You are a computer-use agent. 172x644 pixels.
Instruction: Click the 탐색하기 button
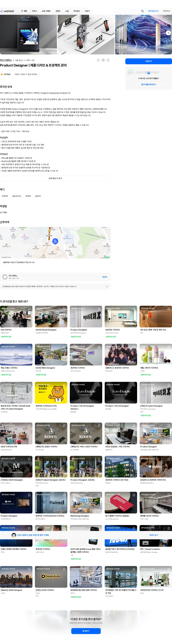[86, 631]
